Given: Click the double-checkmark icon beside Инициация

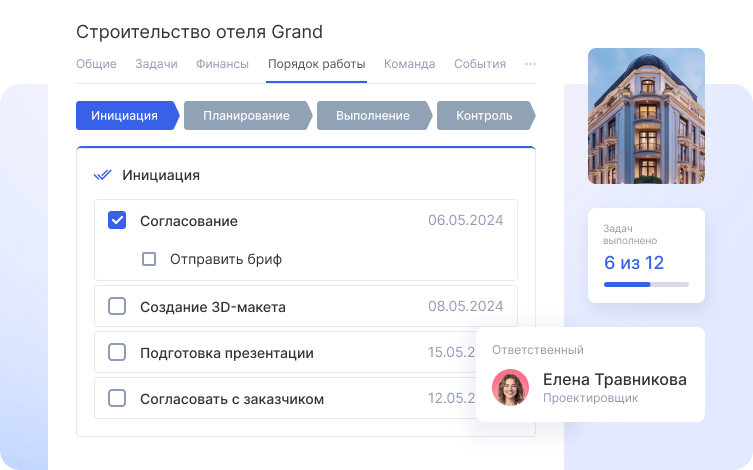Looking at the screenshot, I should click(x=102, y=175).
